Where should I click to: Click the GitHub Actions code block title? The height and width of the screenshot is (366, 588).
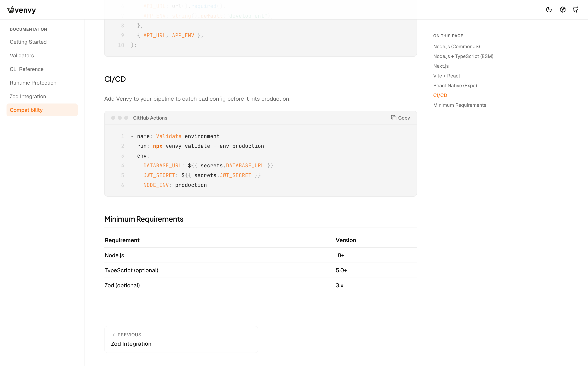(150, 118)
